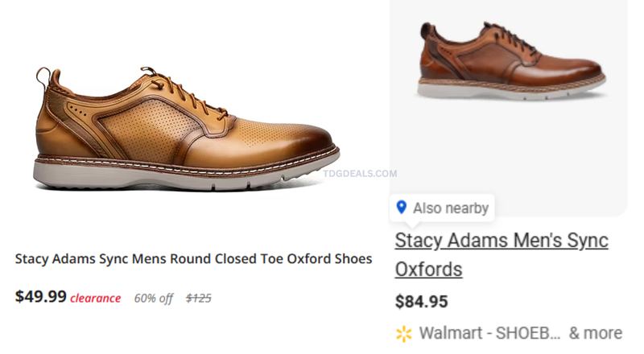The image size is (644, 354).
Task: Click the $84.95 price
Action: coord(421,302)
